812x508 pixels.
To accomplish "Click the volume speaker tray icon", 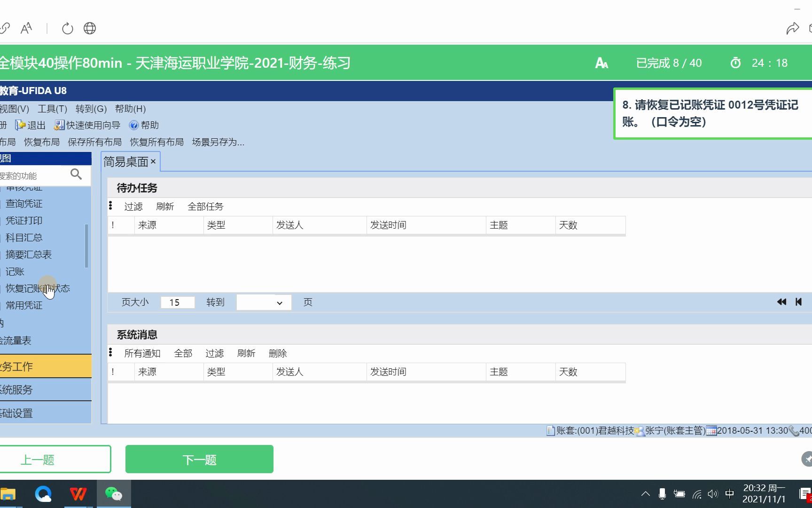I will pyautogui.click(x=713, y=494).
